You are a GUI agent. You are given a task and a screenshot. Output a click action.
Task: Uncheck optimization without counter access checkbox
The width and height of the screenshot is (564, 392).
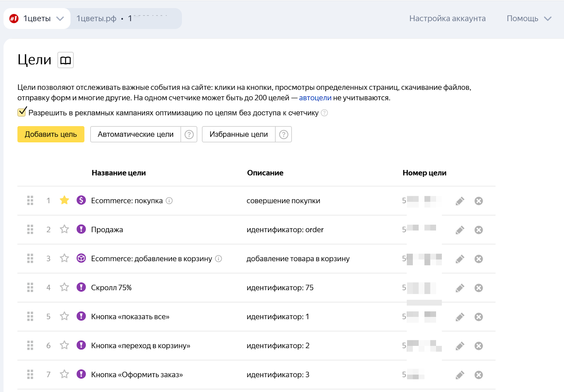(x=22, y=112)
